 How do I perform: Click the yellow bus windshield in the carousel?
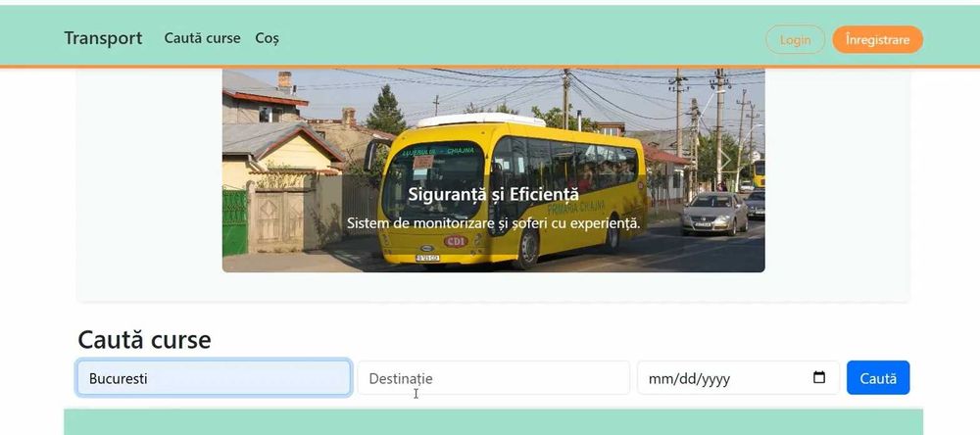coord(434,181)
